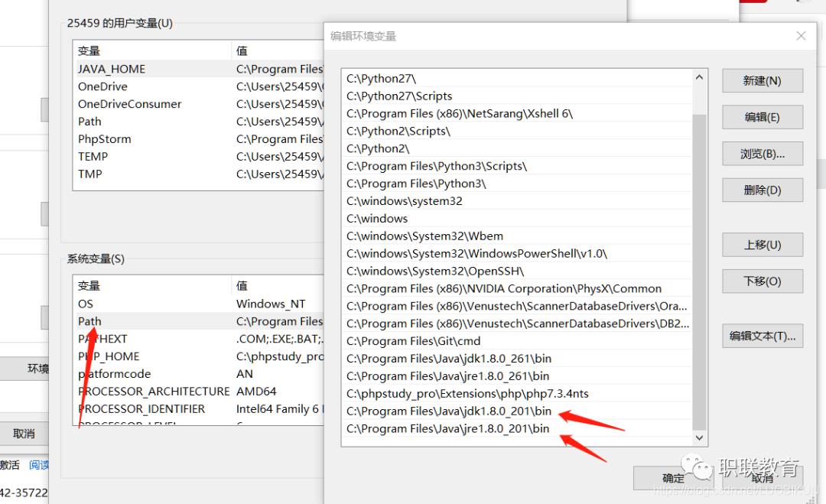Click the 阅读 link at bottom left
Screen dimensions: 826x504
pos(38,464)
